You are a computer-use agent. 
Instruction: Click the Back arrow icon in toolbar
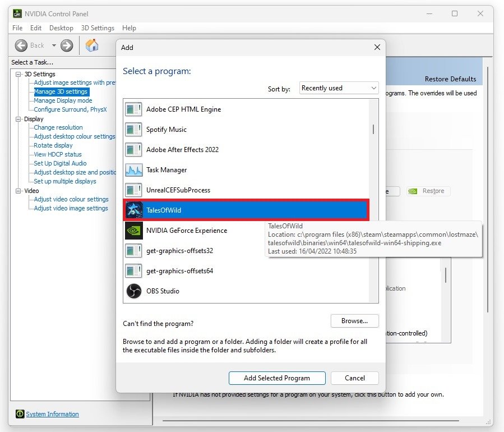[21, 45]
